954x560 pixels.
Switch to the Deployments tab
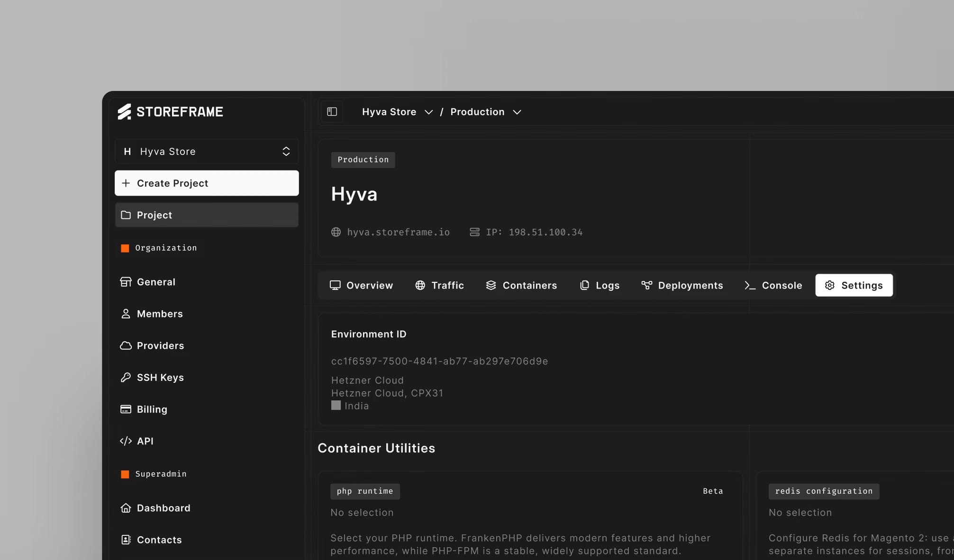(682, 285)
